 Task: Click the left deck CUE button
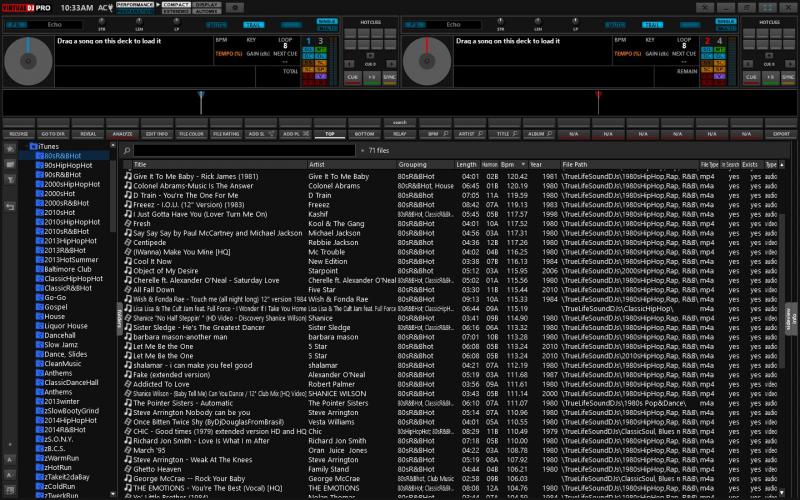coord(353,78)
